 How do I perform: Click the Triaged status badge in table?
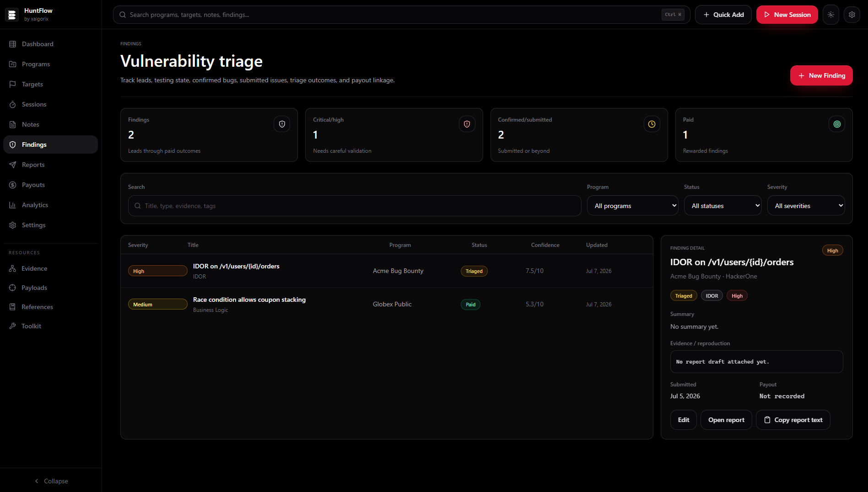pyautogui.click(x=474, y=271)
